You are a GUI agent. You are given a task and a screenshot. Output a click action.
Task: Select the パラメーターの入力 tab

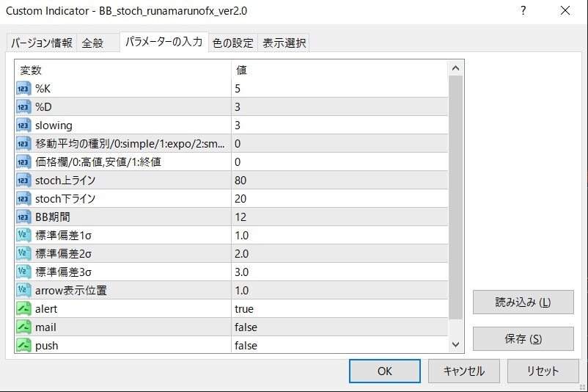(164, 42)
